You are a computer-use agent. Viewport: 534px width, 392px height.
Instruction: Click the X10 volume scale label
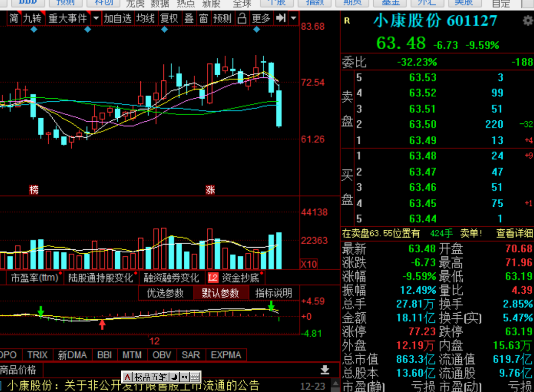click(309, 264)
